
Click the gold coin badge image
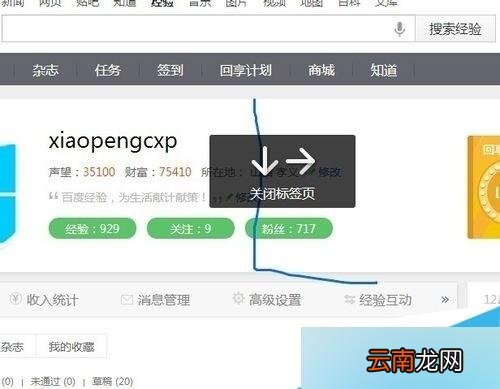pos(484,187)
